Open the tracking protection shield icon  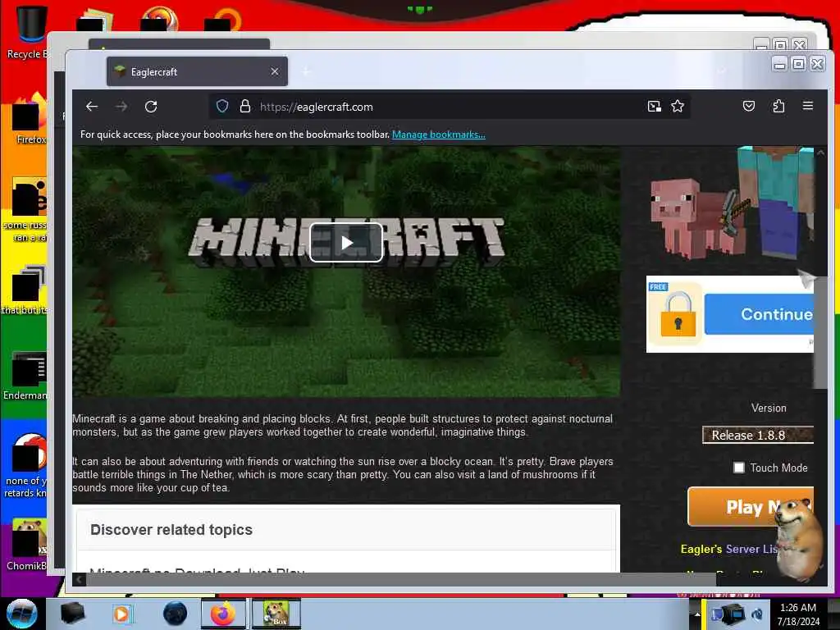pos(222,106)
